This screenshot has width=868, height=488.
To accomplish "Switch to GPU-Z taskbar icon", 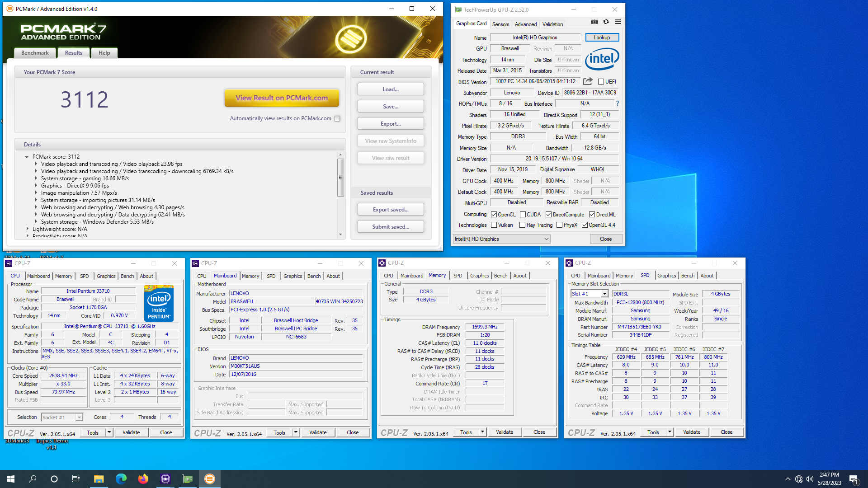I will pos(187,479).
